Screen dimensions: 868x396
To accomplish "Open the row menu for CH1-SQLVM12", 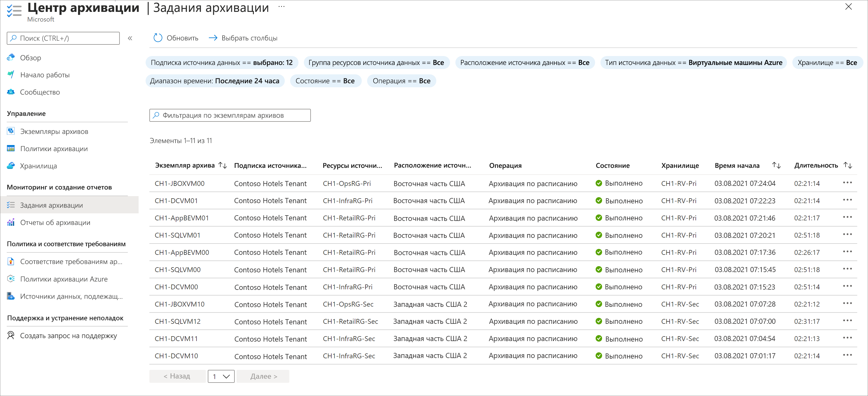I will tap(848, 321).
